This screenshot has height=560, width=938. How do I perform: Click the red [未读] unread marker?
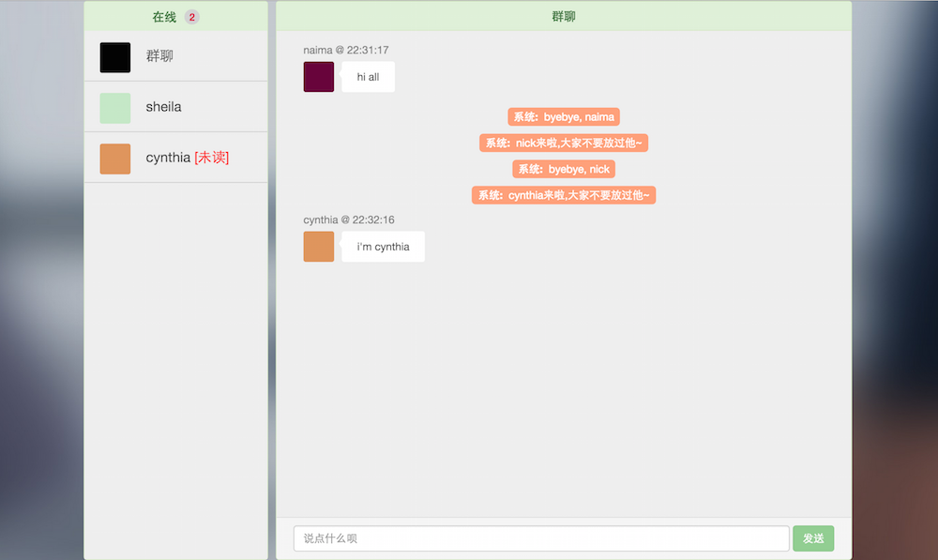pyautogui.click(x=211, y=158)
